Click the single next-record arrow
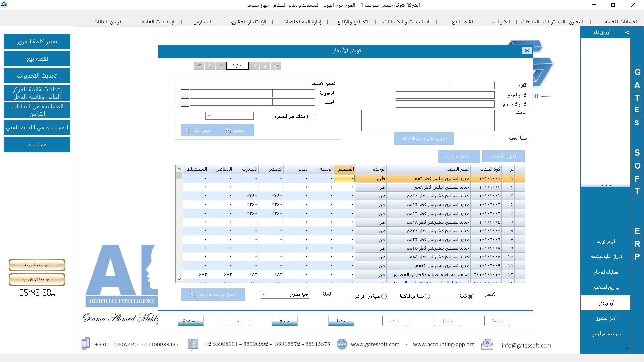This screenshot has height=362, width=644. 255,66
